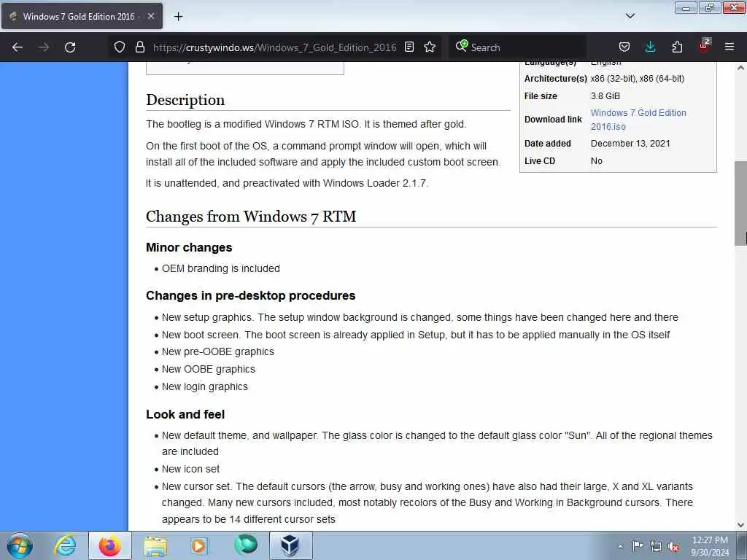Viewport: 747px width, 560px height.
Task: Click the 'Look and feel' subheading
Action: (185, 414)
